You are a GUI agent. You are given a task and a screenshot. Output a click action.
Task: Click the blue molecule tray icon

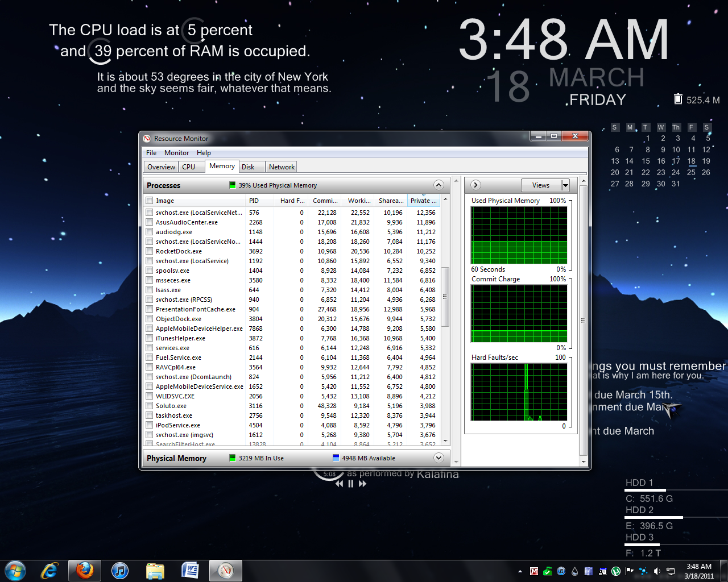643,571
